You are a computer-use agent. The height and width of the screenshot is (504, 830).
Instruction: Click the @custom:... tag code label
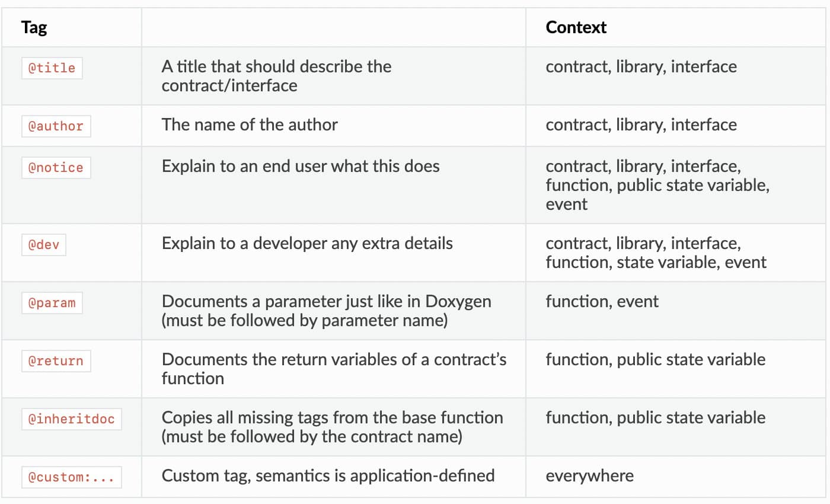(x=71, y=477)
